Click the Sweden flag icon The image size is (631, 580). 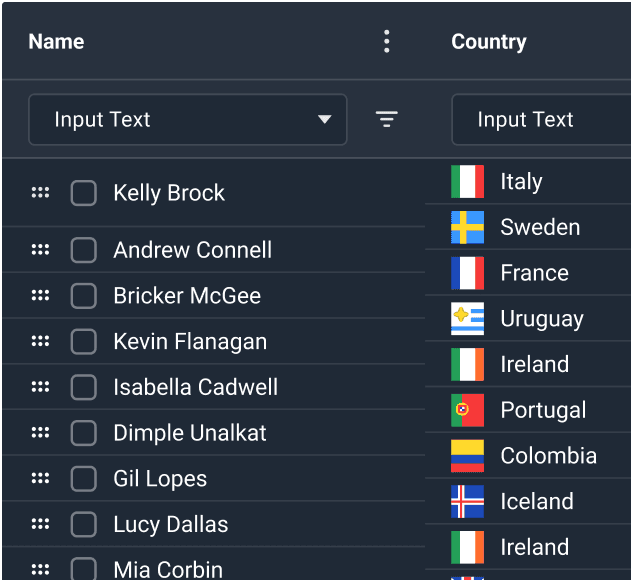point(467,227)
